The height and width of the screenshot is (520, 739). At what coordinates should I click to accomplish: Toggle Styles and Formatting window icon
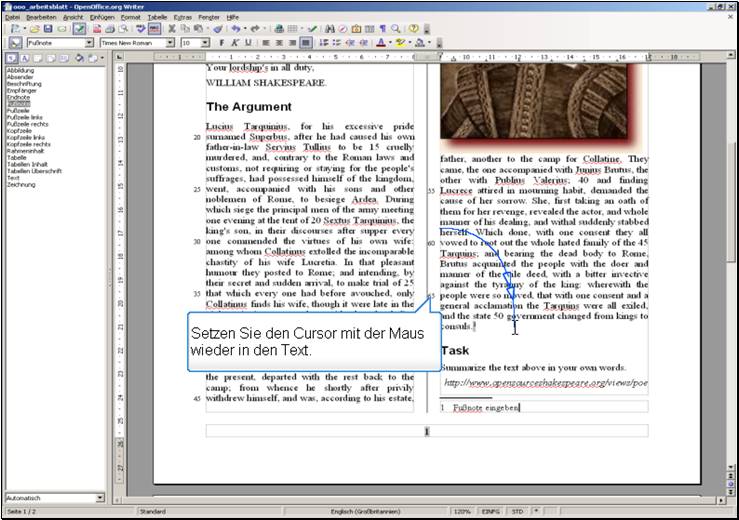(x=16, y=43)
